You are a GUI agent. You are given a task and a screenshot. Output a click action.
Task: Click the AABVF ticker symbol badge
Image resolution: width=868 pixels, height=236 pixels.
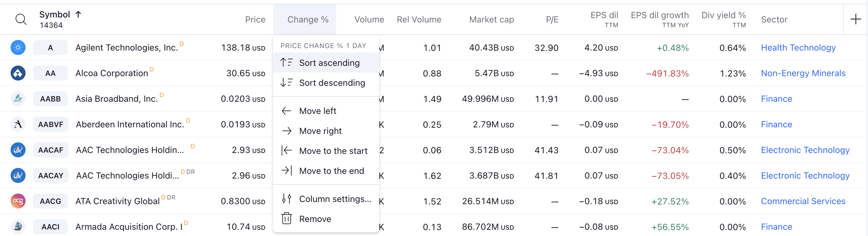click(50, 125)
